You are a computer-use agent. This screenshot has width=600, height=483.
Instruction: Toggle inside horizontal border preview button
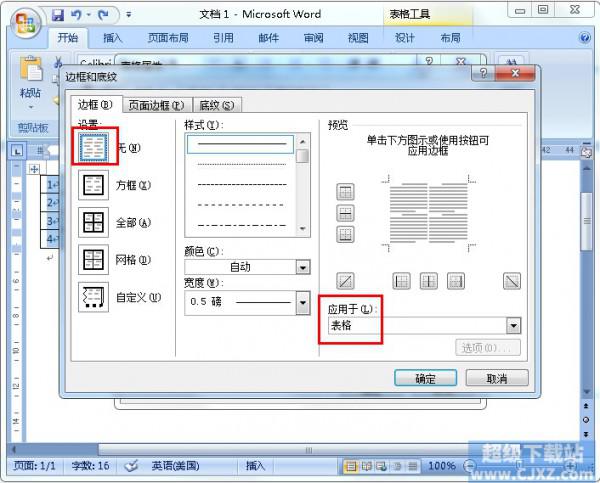coord(345,213)
